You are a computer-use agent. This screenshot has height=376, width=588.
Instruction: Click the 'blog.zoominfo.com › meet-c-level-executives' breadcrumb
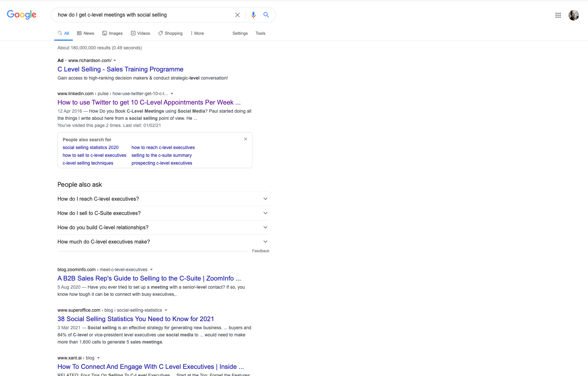click(x=102, y=269)
